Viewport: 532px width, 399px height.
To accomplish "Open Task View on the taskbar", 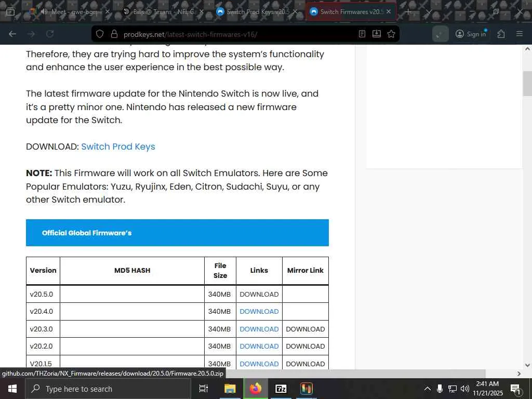I will click(204, 389).
